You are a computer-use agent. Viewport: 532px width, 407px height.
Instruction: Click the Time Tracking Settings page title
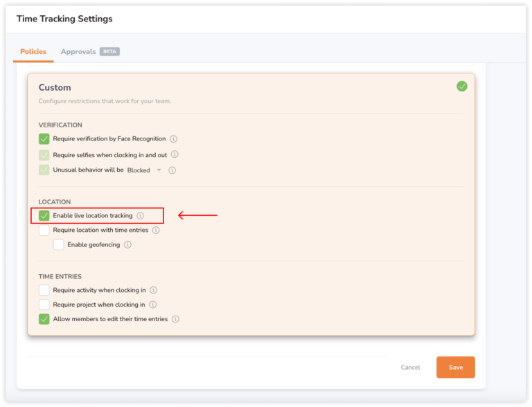[64, 19]
